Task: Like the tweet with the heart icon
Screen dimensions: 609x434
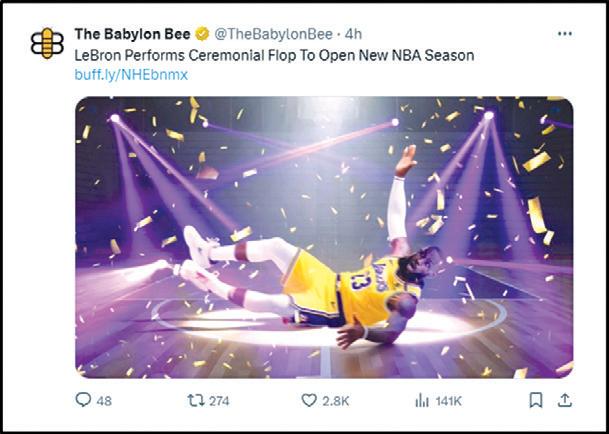Action: pyautogui.click(x=309, y=400)
